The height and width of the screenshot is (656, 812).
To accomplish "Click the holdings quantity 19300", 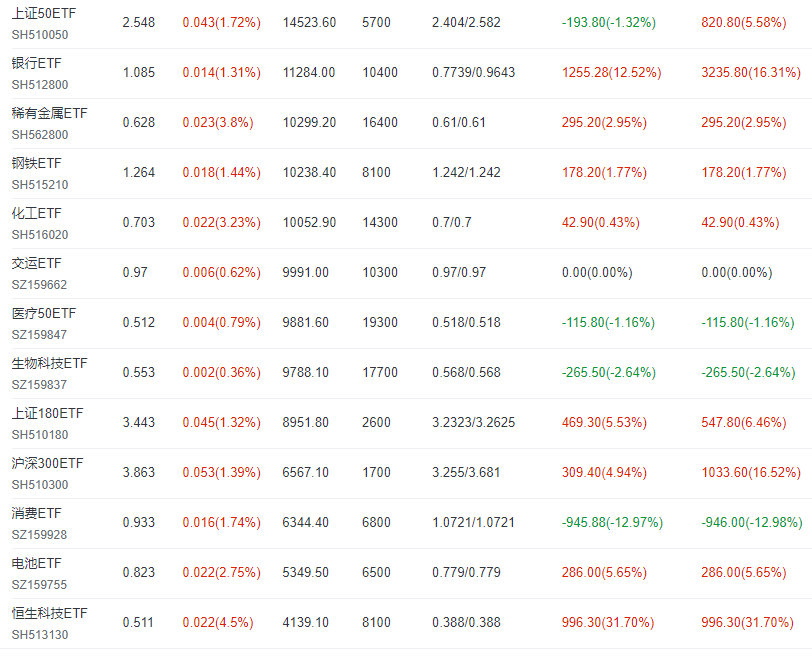I will pyautogui.click(x=380, y=323).
